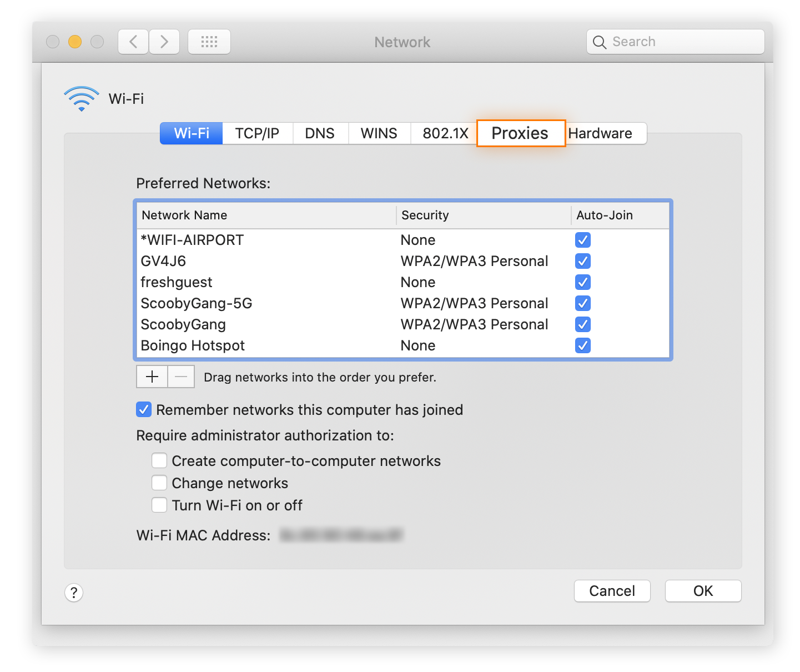
Task: Open the TCP/IP tab
Action: click(x=257, y=133)
